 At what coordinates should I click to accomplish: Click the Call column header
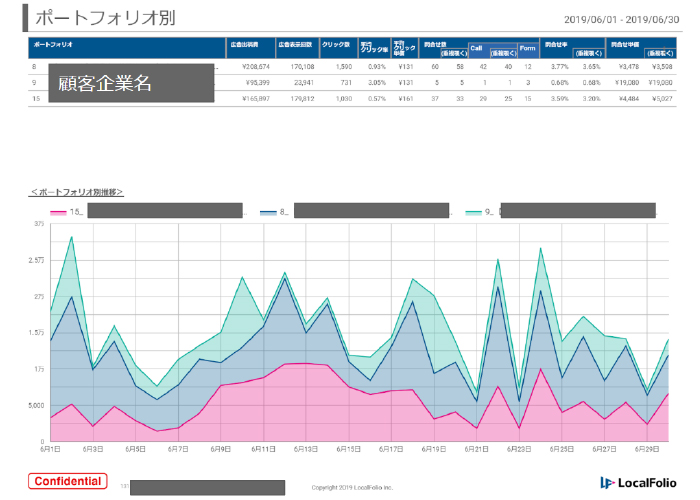(x=476, y=48)
